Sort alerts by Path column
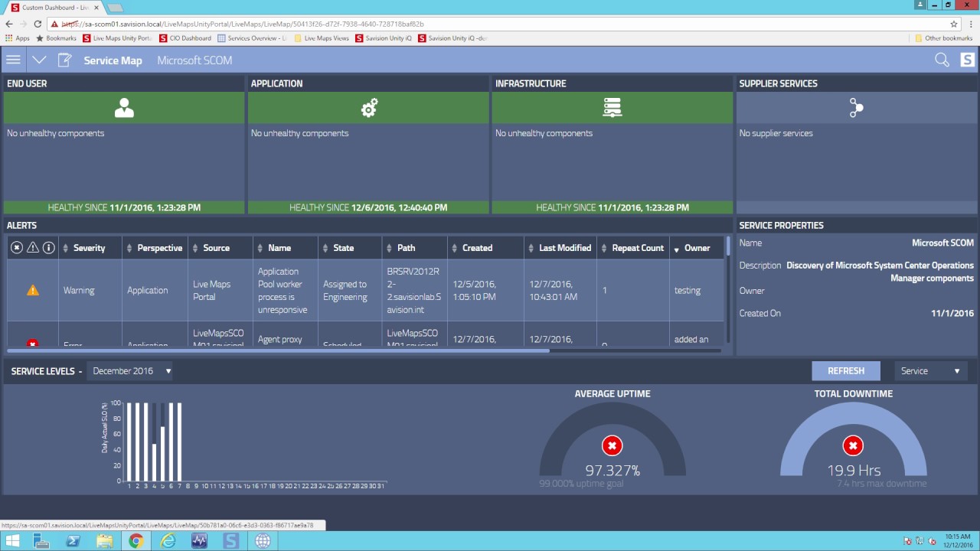Screen dimensions: 980x551 click(x=414, y=248)
